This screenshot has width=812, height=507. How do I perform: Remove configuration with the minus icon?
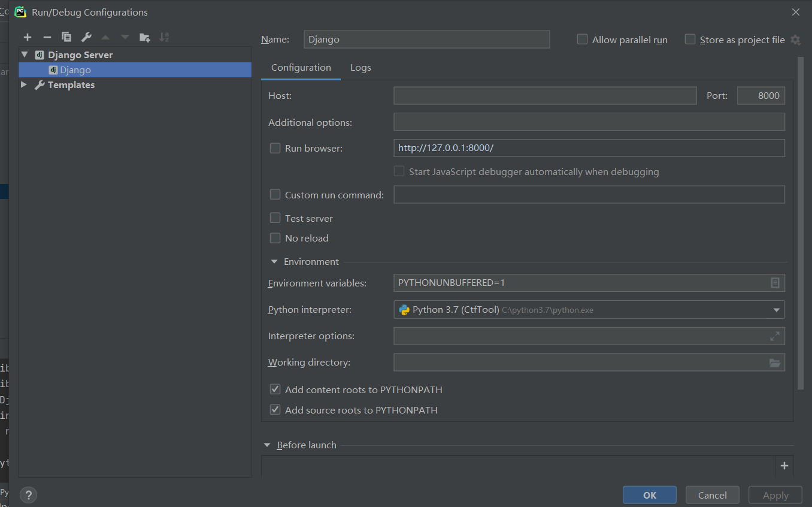click(x=47, y=37)
